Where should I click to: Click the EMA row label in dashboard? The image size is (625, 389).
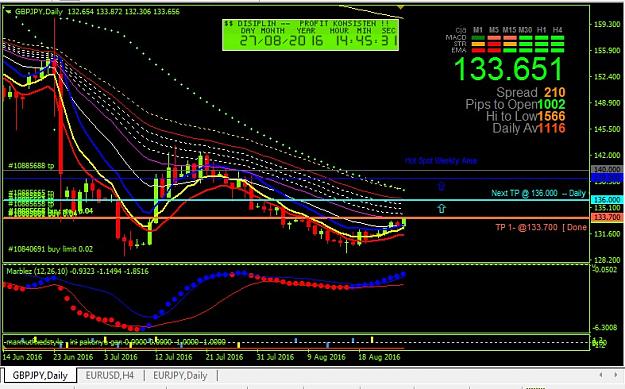pos(459,50)
